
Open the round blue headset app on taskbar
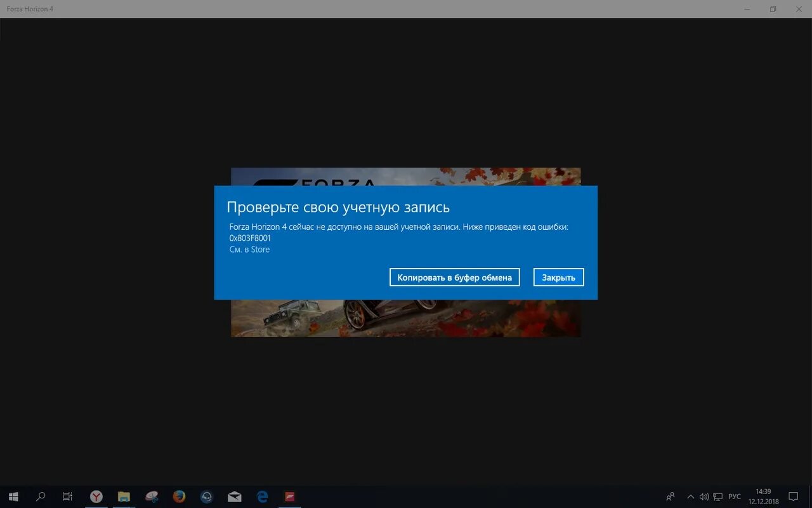point(207,497)
